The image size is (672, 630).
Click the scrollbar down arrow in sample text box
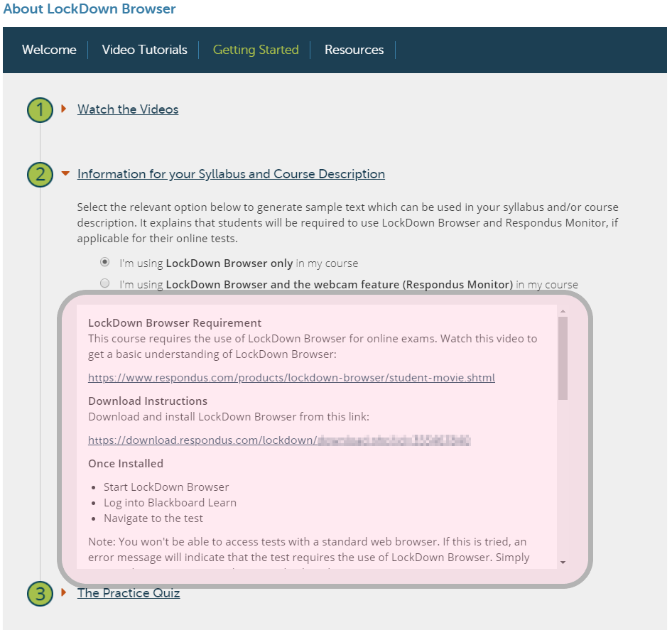coord(563,558)
